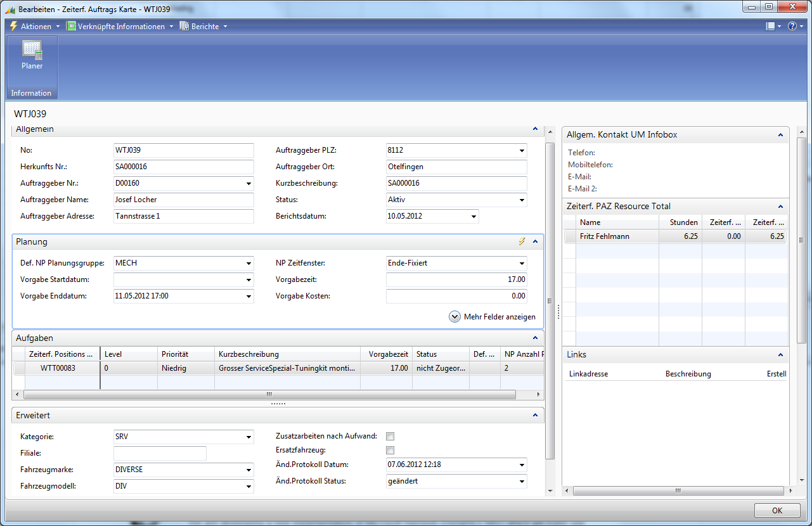Open the Fahrzeugmarke dropdown
The image size is (812, 526).
coord(248,470)
